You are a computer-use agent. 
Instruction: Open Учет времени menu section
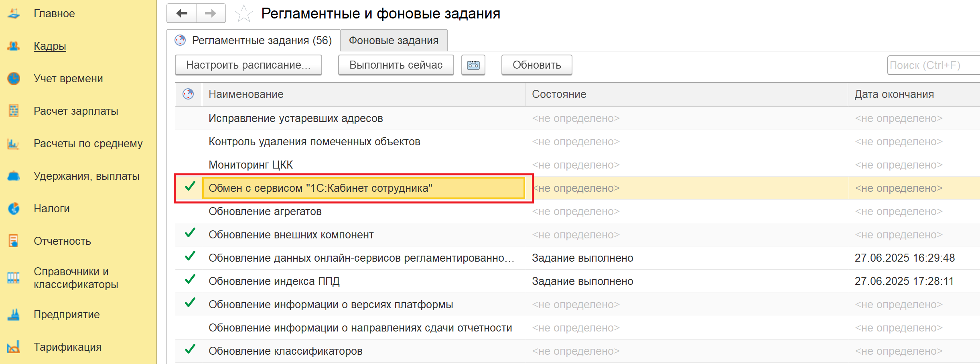pyautogui.click(x=68, y=79)
